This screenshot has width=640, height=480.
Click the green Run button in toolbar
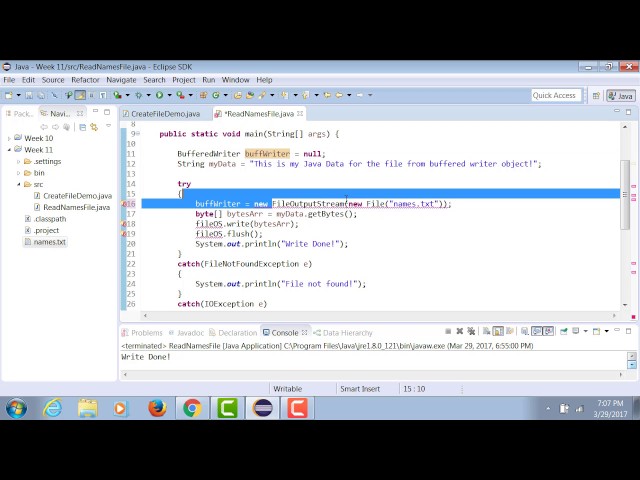[159, 95]
